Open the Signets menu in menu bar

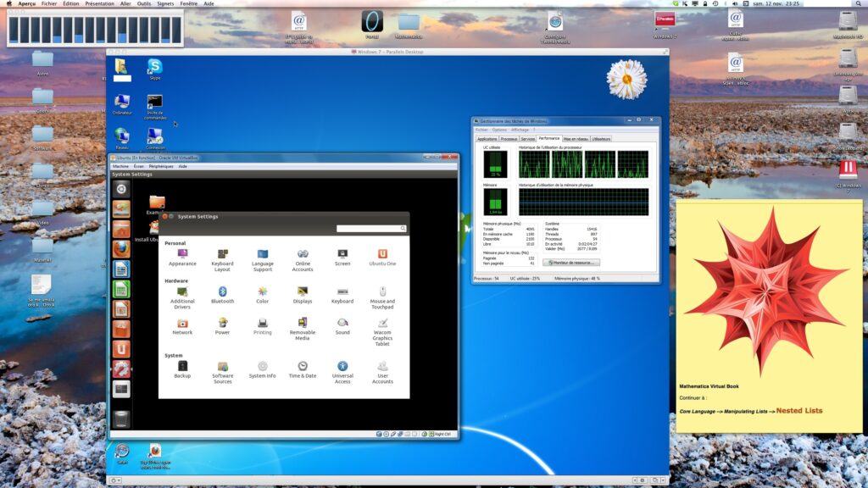164,3
